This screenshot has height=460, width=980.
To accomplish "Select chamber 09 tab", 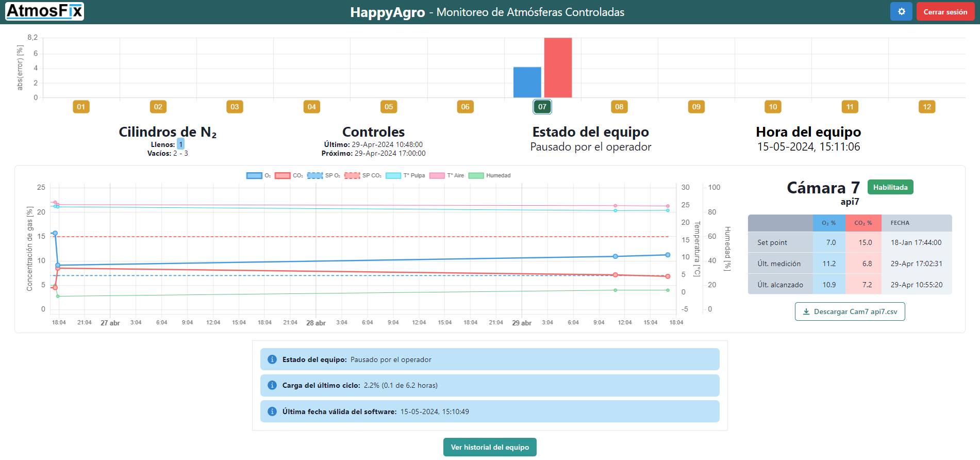I will coord(696,107).
